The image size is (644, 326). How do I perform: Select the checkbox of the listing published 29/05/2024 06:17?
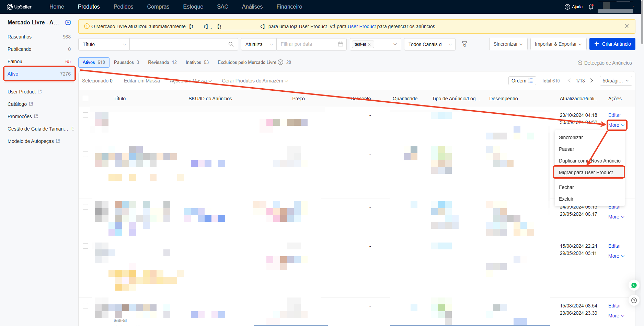pyautogui.click(x=85, y=207)
